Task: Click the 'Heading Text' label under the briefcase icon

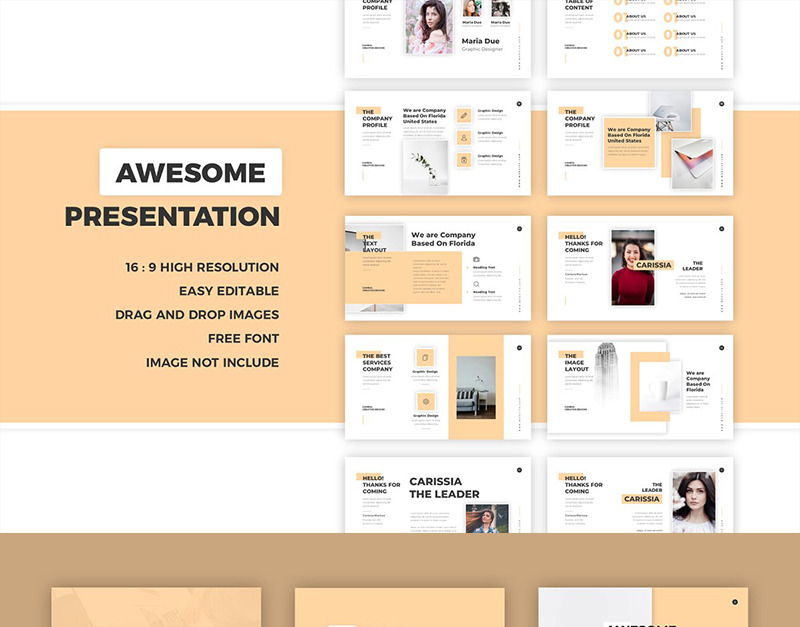Action: pos(484,267)
